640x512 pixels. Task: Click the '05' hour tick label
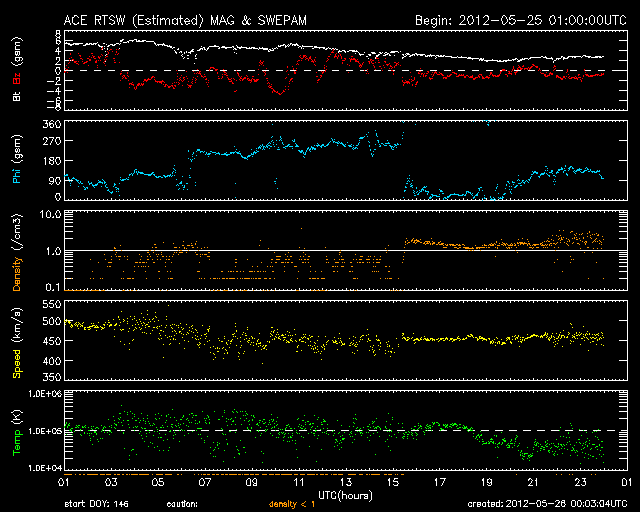point(158,483)
